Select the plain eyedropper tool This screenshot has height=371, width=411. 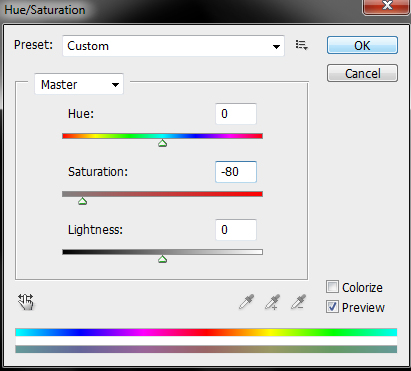pyautogui.click(x=247, y=302)
